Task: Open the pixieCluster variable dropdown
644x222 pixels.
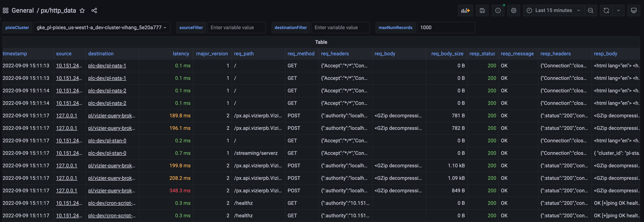Action: (101, 28)
